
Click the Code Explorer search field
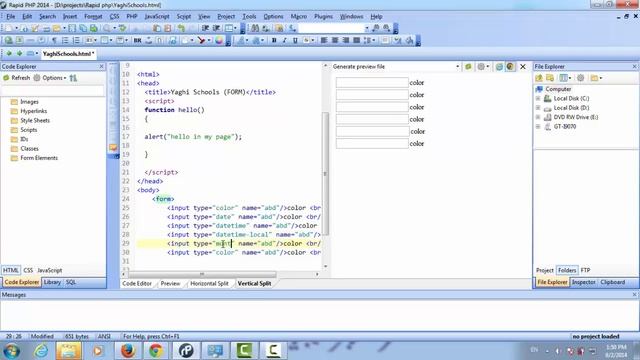pyautogui.click(x=53, y=90)
